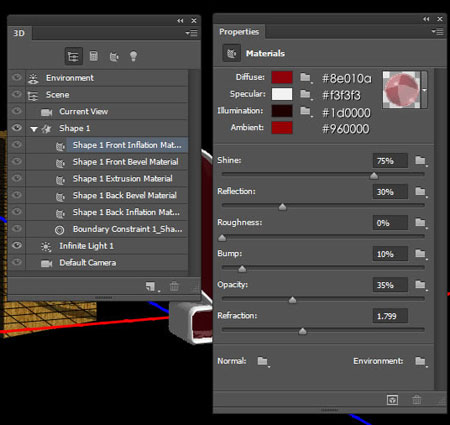Hide Infinite Light 1

pos(17,246)
